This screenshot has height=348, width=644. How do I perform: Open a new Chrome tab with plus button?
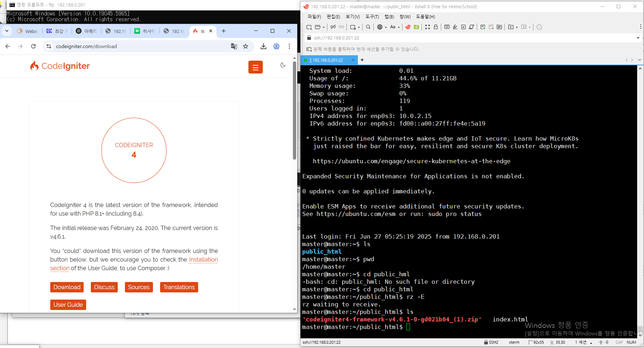224,31
